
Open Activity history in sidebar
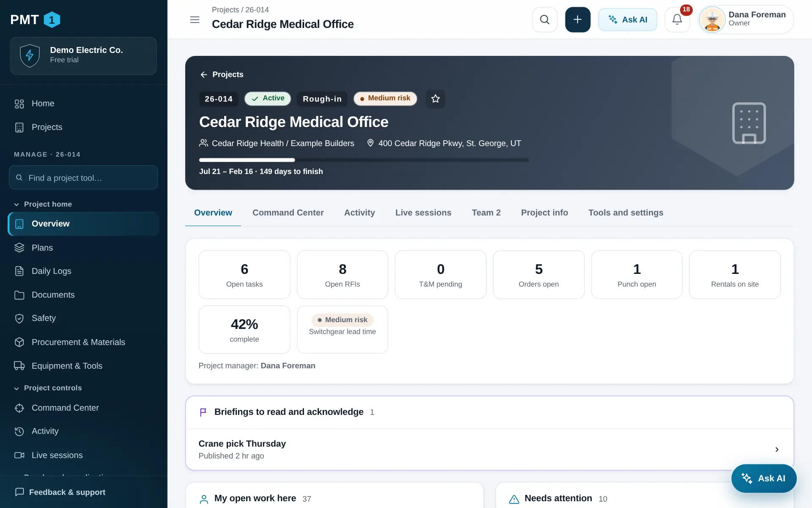click(x=83, y=431)
